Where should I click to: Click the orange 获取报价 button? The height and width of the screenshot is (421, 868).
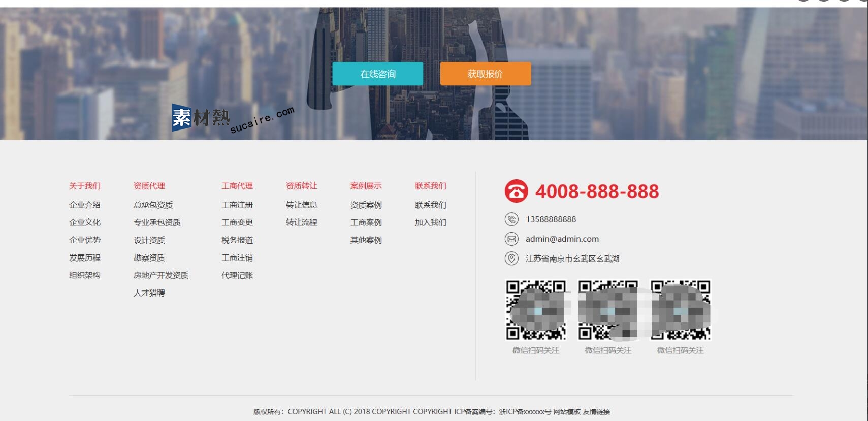point(485,74)
